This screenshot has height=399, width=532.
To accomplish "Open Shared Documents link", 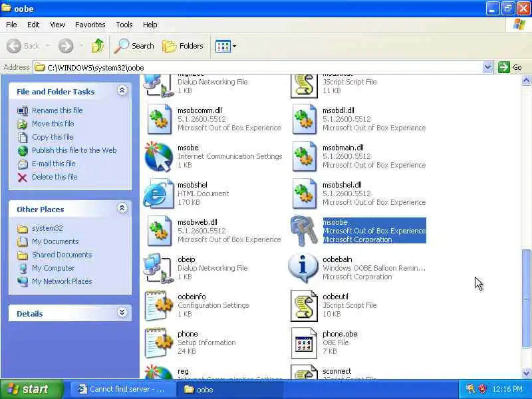I will coord(62,255).
